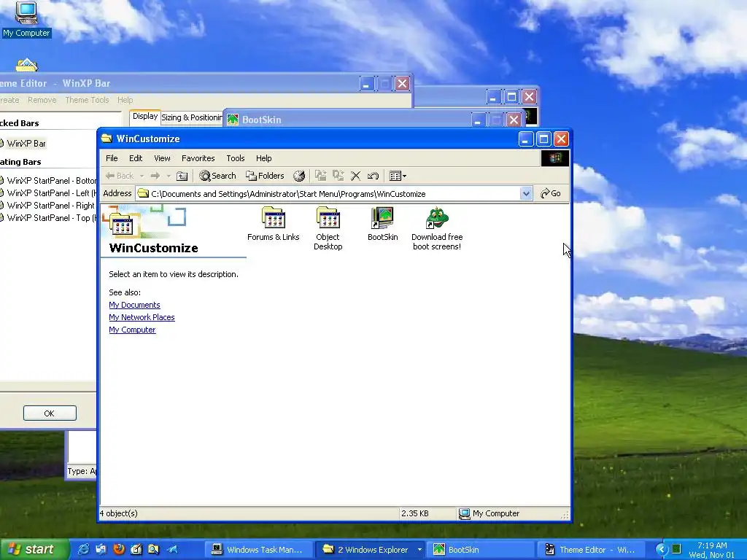Viewport: 747px width, 560px height.
Task: Switch to BootSkin taskbar button
Action: [x=480, y=550]
